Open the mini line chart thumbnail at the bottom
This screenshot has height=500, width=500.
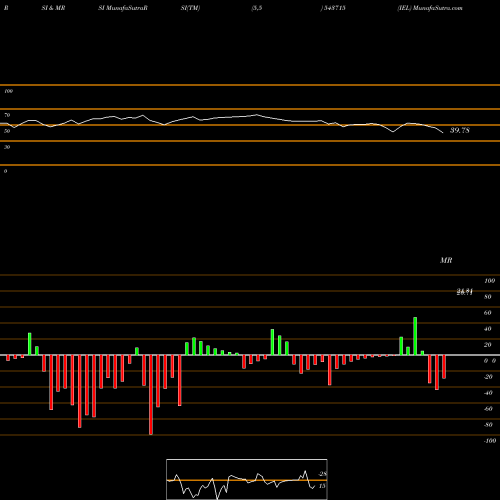(x=247, y=479)
